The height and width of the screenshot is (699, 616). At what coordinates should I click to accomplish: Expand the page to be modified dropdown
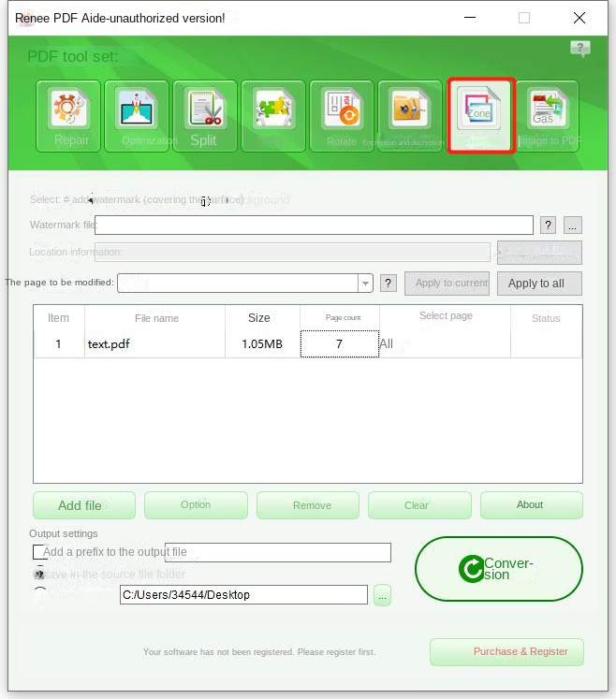coord(364,283)
